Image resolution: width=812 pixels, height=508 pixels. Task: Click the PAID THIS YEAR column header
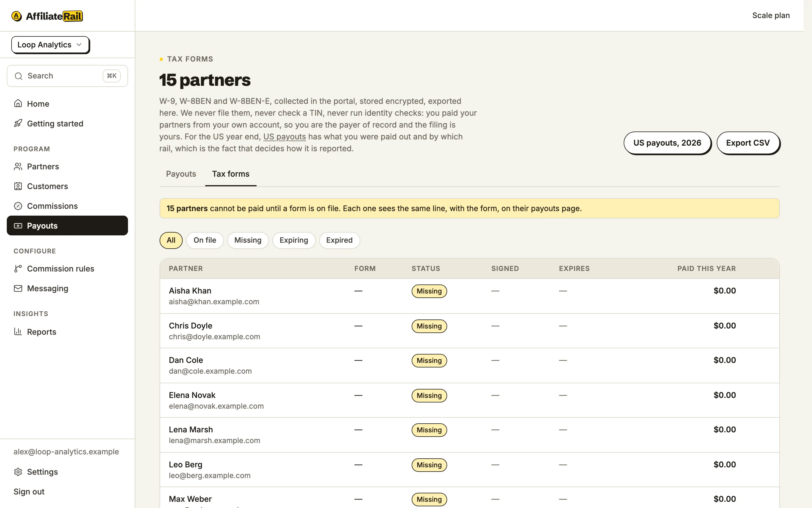[706, 268]
